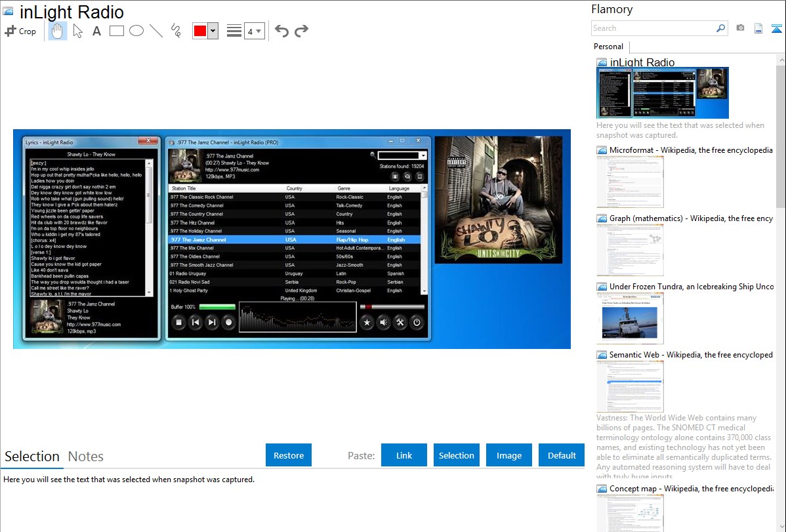
Task: Expand the line thickness dropdown
Action: click(x=254, y=31)
